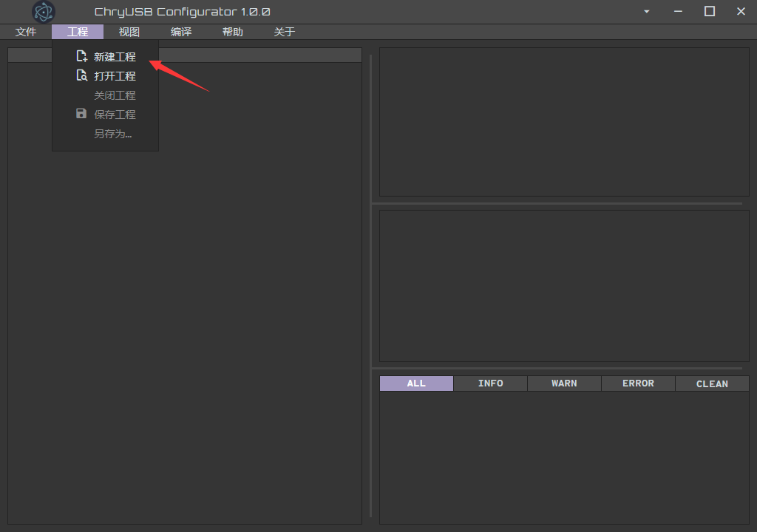
Task: Select the ERROR log filter tab
Action: [x=638, y=383]
